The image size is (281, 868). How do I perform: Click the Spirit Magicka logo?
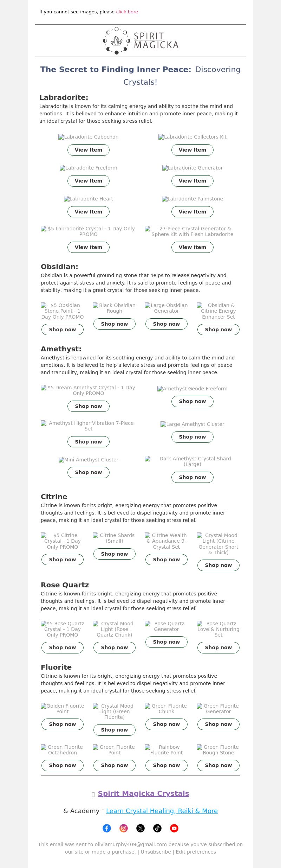140,40
